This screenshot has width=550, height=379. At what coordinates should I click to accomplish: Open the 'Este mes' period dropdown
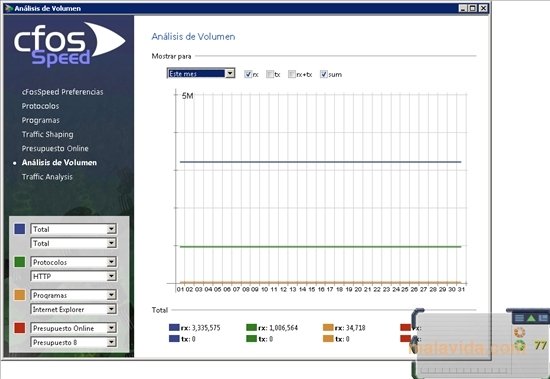[201, 73]
